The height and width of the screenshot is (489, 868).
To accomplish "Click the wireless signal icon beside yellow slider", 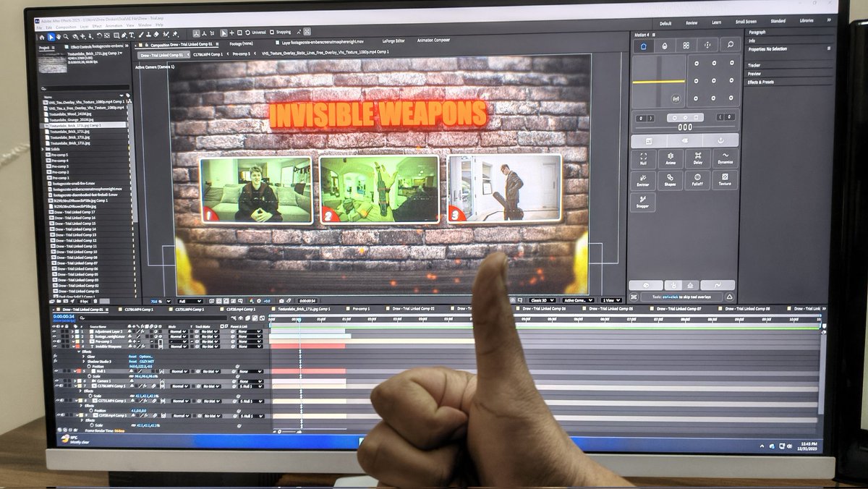I will click(x=676, y=99).
